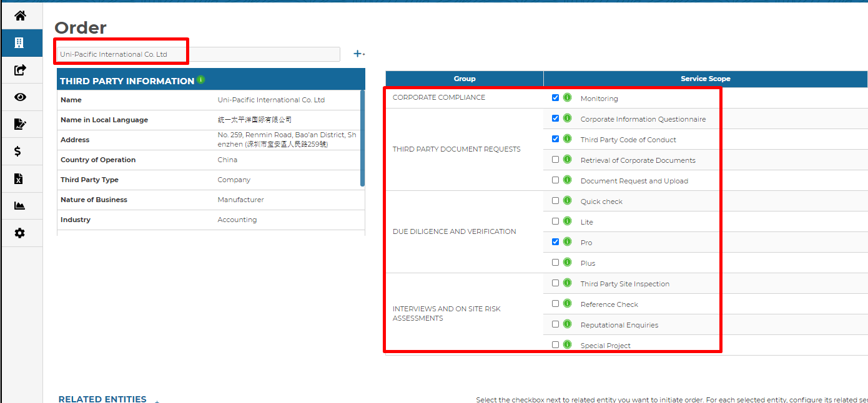Expand Related Entities with the plus button
The width and height of the screenshot is (868, 403).
(x=157, y=401)
